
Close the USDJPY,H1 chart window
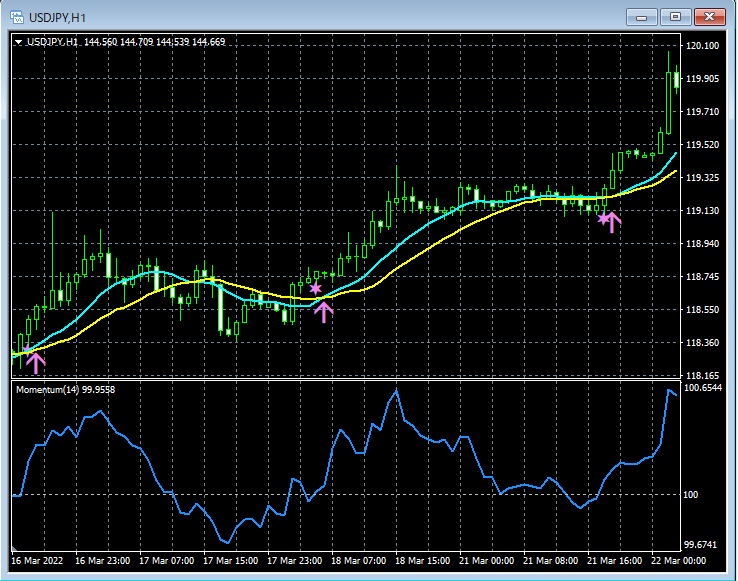710,17
